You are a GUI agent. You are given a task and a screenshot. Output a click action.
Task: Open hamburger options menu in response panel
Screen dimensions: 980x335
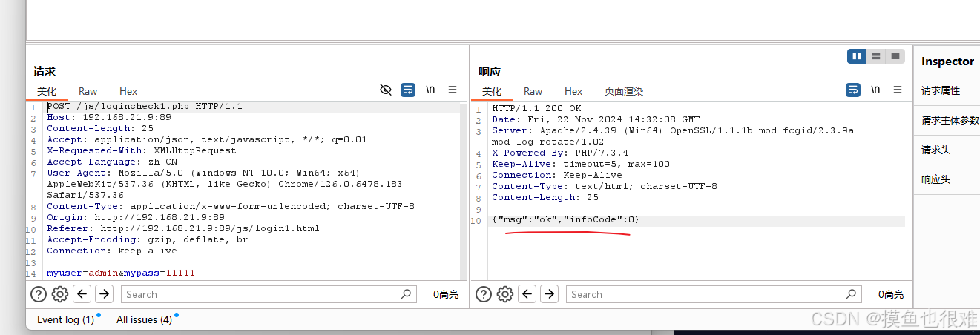(x=898, y=90)
